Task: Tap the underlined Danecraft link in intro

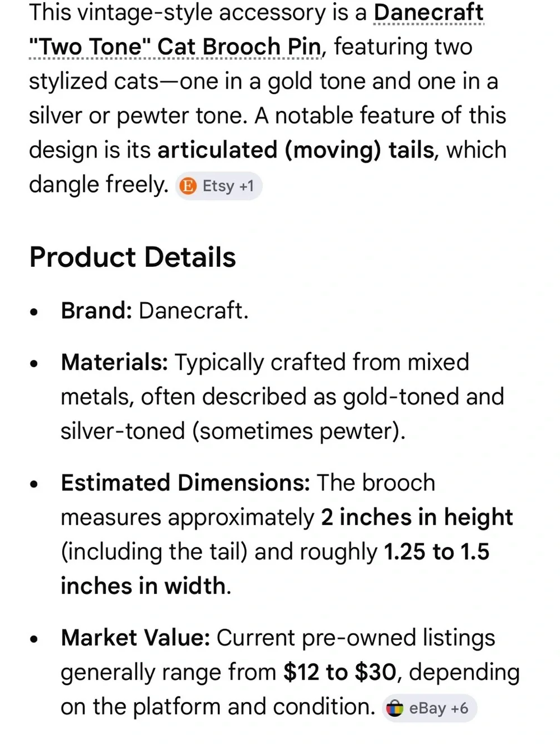Action: tap(428, 12)
